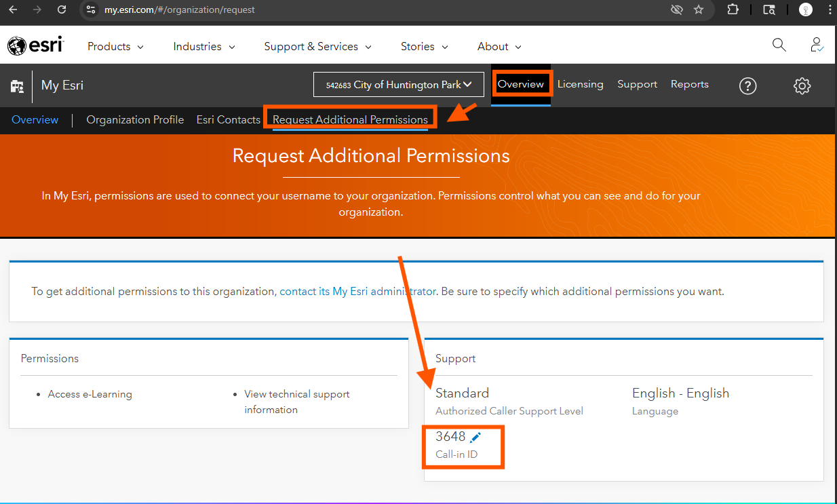Open the Organization Profile sub-tab
The height and width of the screenshot is (504, 837).
135,119
